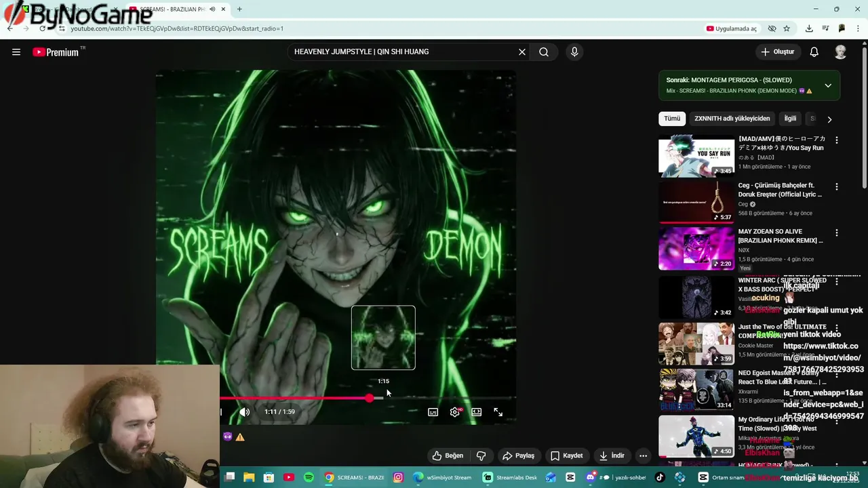Screen dimensions: 868x488
Task: Click the You Say Run video thumbnail
Action: 696,156
